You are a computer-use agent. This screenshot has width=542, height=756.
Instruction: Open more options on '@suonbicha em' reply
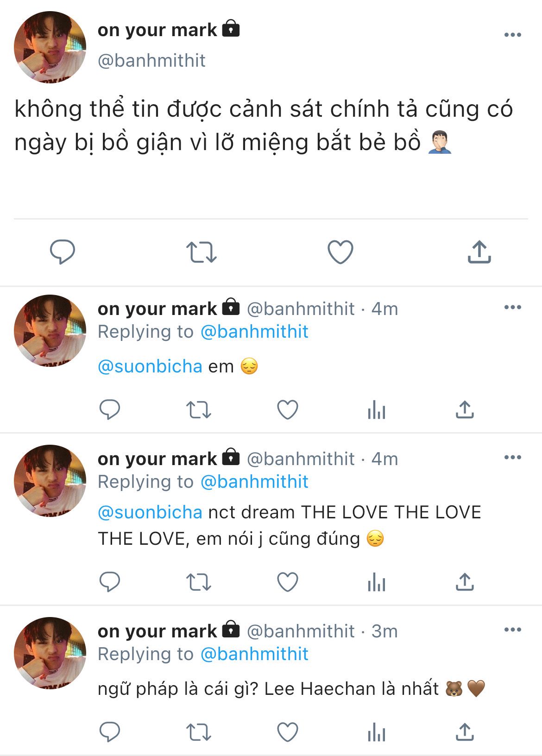[x=512, y=308]
